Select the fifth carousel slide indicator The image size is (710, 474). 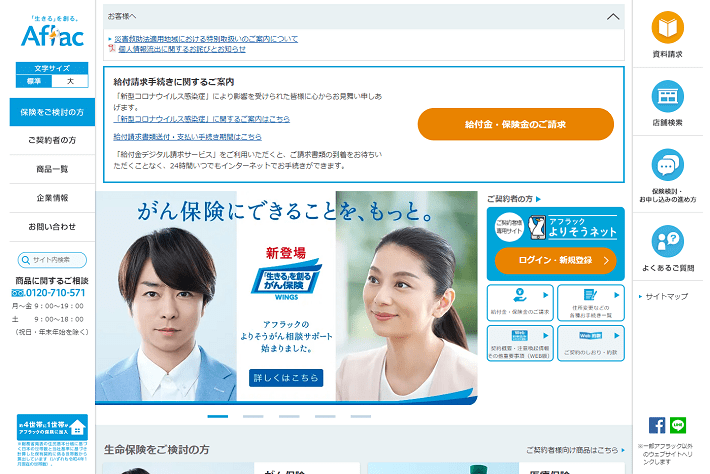[360, 416]
